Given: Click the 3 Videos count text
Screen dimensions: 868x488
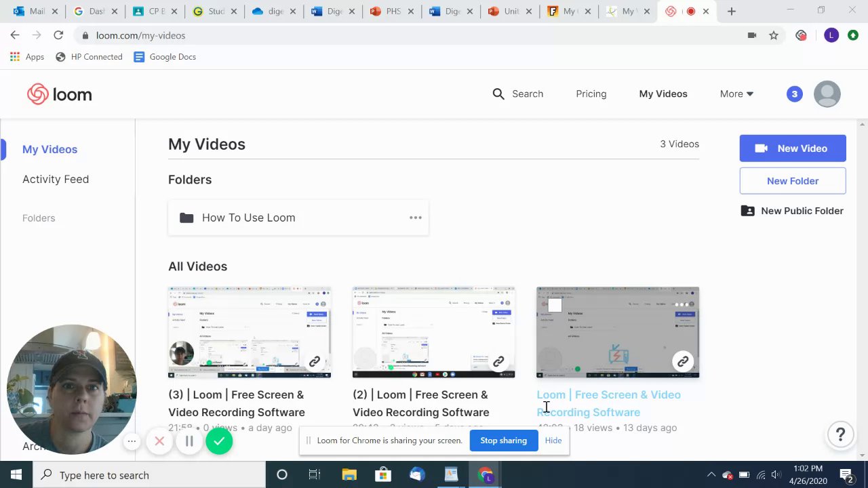Looking at the screenshot, I should (679, 144).
